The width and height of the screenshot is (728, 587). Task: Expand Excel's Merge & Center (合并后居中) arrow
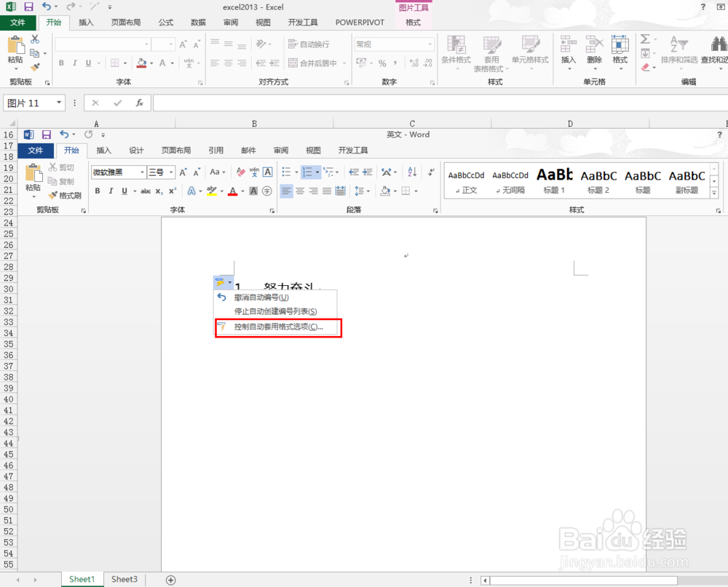click(344, 63)
